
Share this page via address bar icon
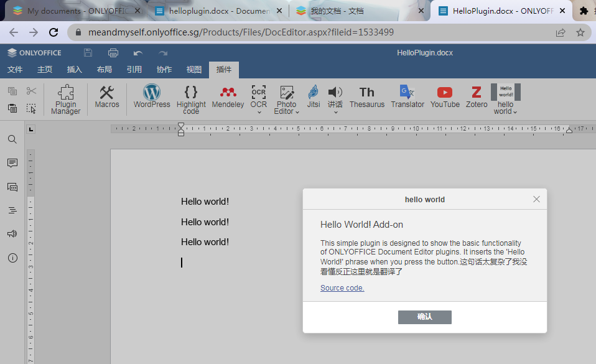tap(561, 33)
